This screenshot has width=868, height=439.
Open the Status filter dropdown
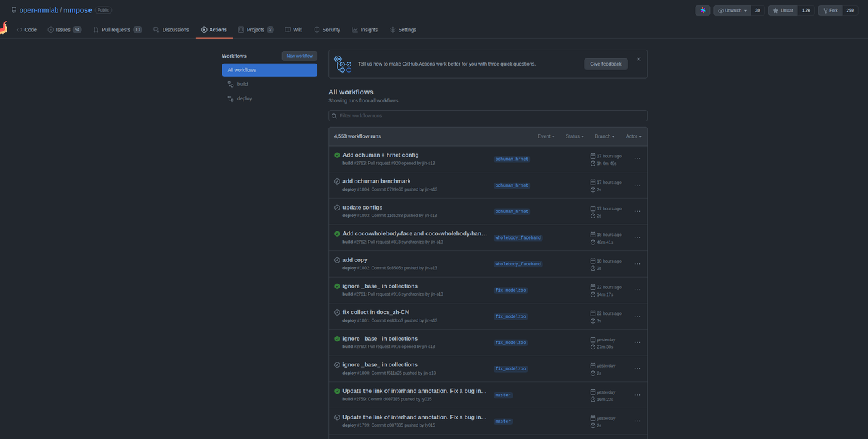tap(574, 136)
